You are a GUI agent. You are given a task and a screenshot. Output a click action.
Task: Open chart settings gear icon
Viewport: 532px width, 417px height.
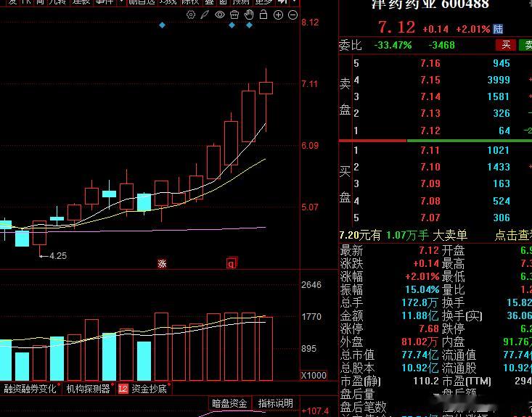tap(191, 15)
